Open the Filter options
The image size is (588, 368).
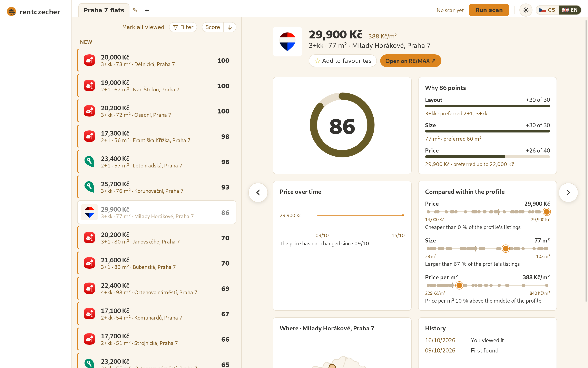click(183, 27)
